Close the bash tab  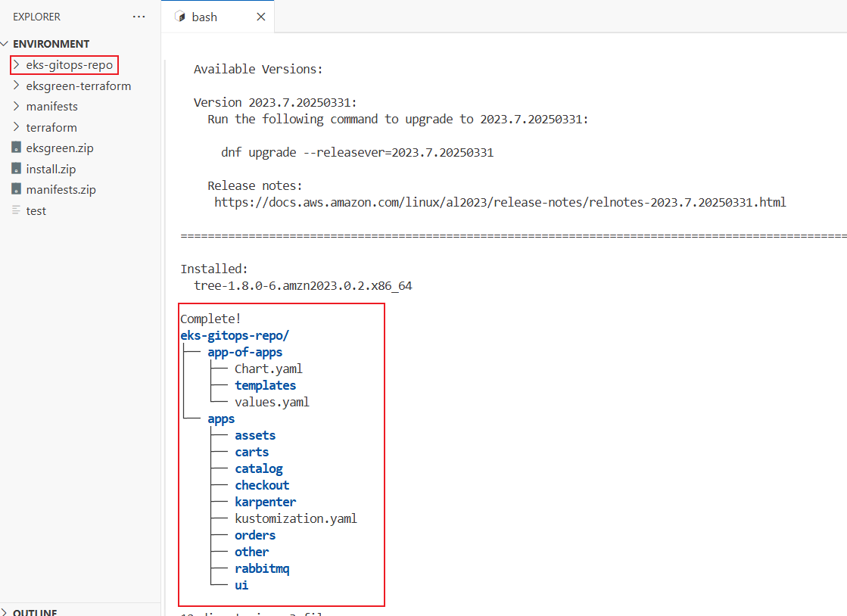261,17
